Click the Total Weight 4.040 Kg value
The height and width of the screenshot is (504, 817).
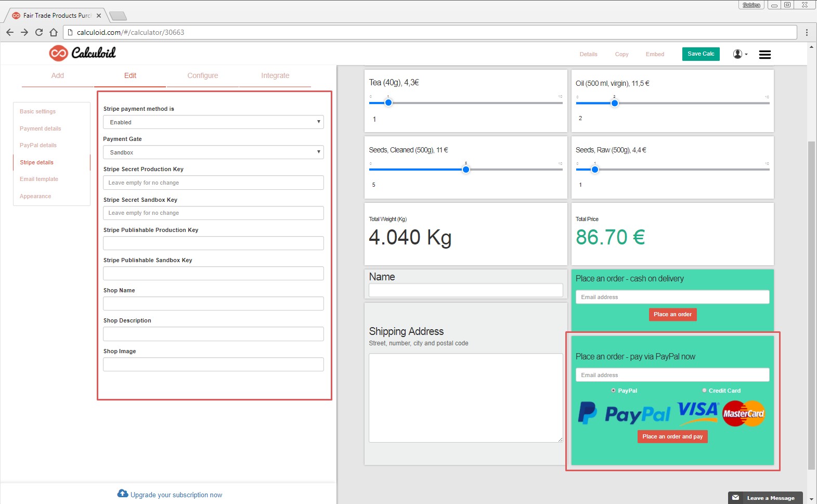click(x=410, y=237)
